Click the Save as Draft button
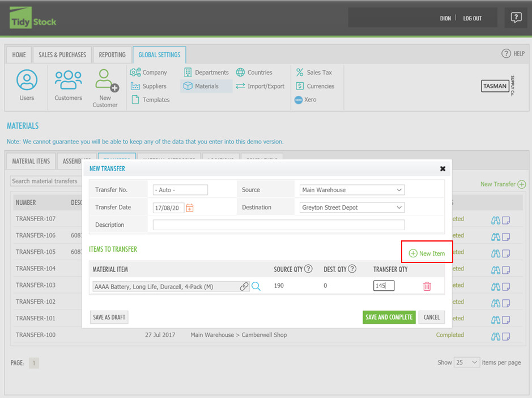The image size is (532, 398). point(109,317)
